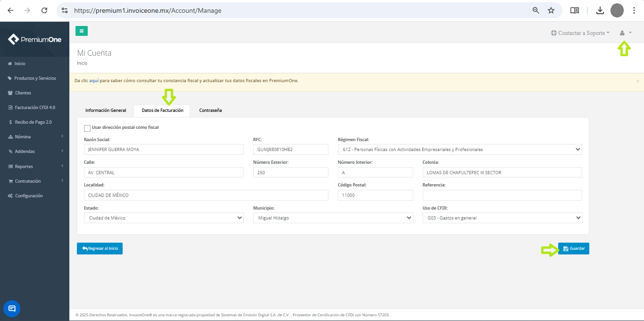Image resolution: width=644 pixels, height=321 pixels.
Task: Click the Guardar button
Action: tap(573, 249)
